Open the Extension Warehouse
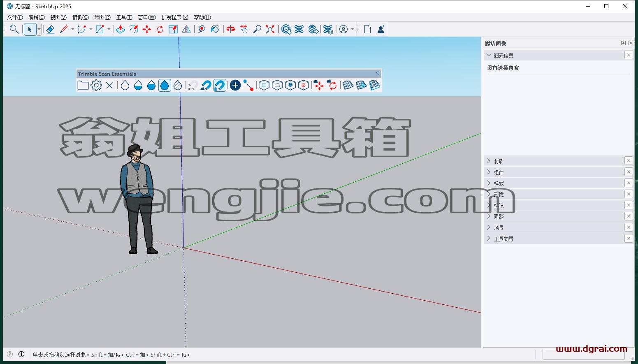Viewport: 638px width, 364px height. pos(299,29)
